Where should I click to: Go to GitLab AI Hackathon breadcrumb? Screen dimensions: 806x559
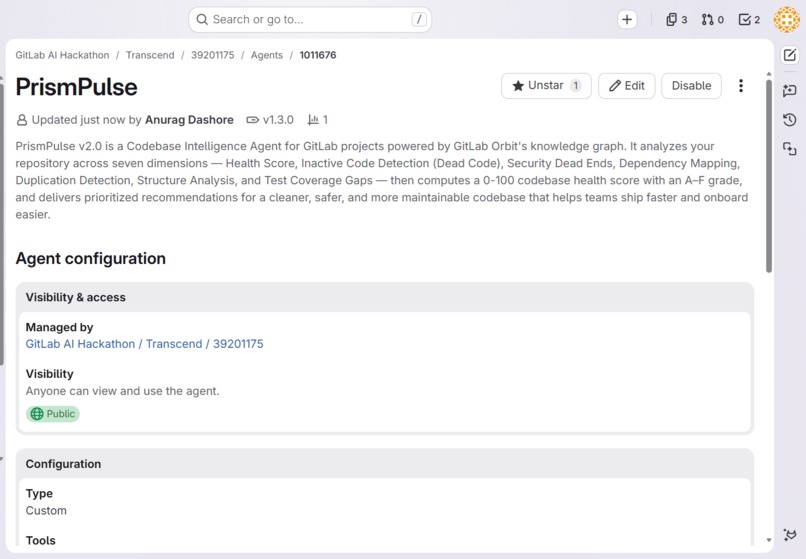(62, 55)
